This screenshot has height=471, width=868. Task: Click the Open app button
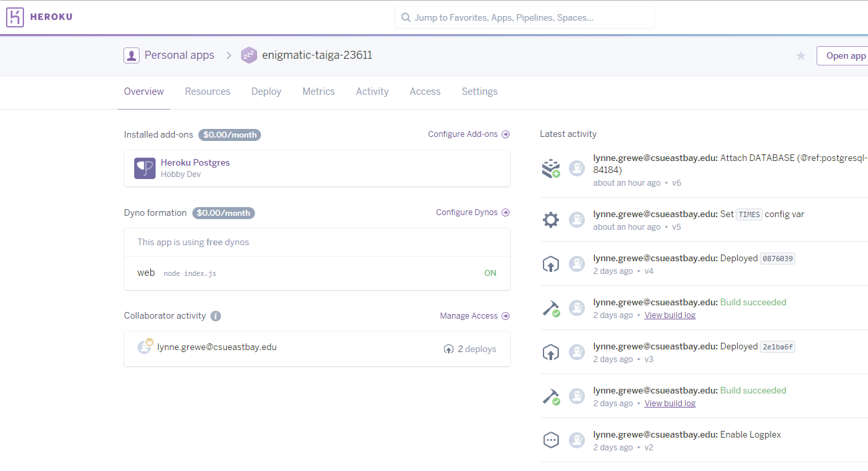[x=844, y=55]
